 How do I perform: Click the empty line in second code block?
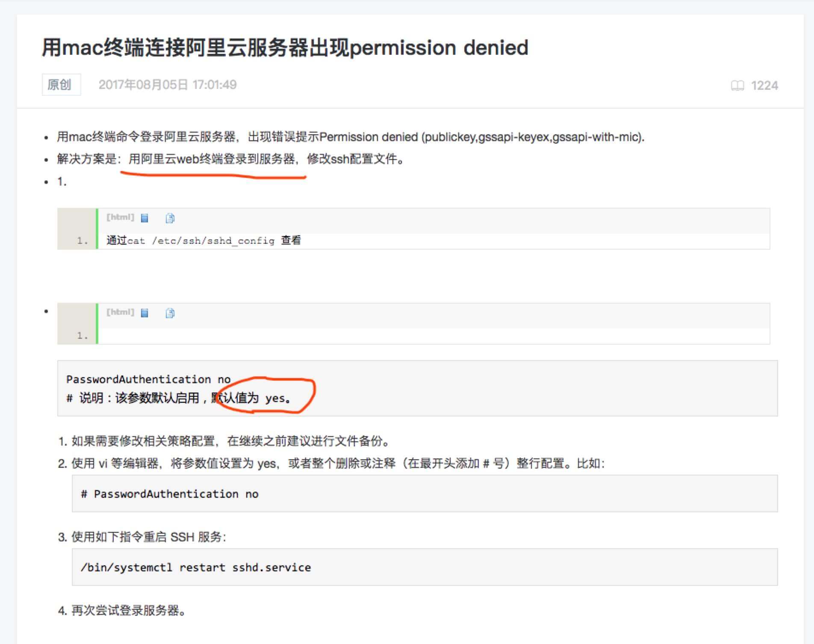coord(428,336)
